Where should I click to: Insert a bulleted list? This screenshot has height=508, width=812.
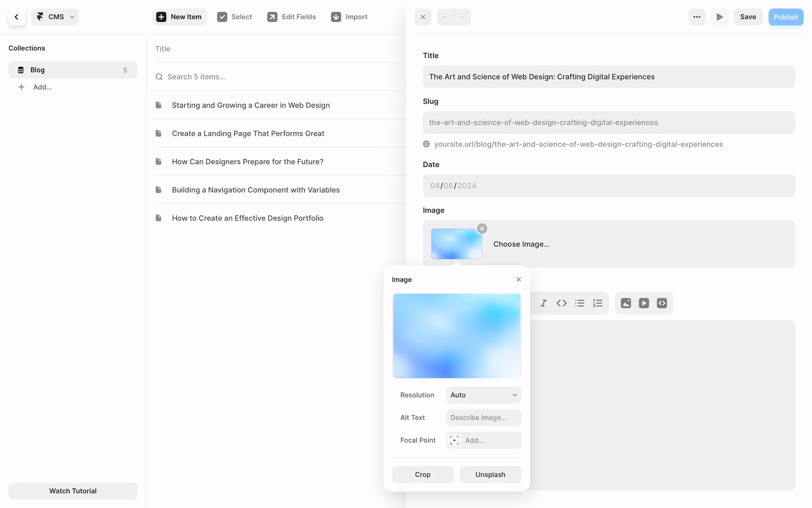pyautogui.click(x=579, y=303)
